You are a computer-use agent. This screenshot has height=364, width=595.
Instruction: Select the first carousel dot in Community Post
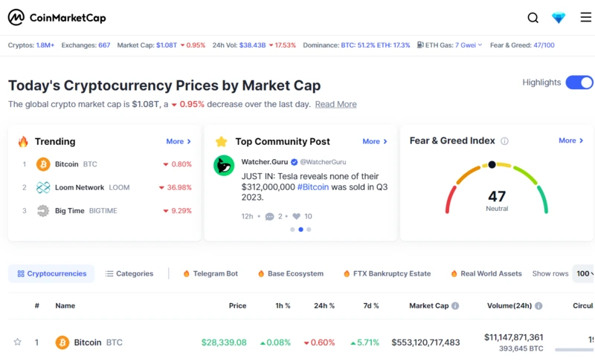coord(292,230)
